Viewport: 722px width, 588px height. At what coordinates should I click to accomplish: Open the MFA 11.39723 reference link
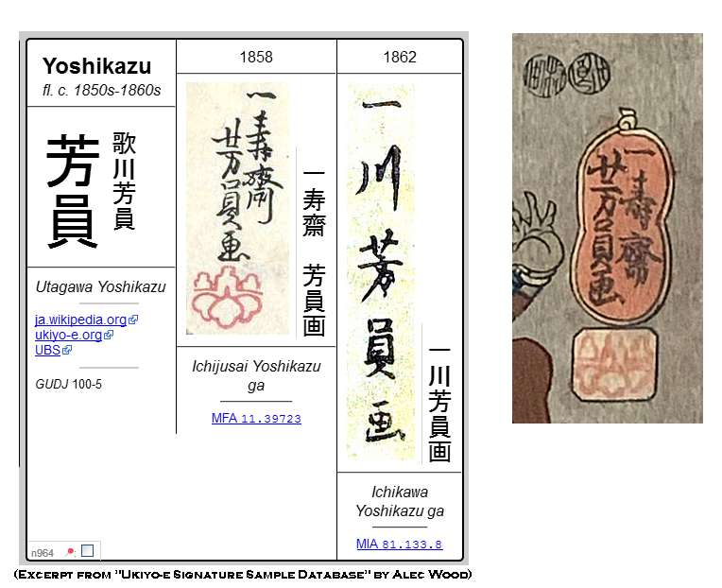256,418
